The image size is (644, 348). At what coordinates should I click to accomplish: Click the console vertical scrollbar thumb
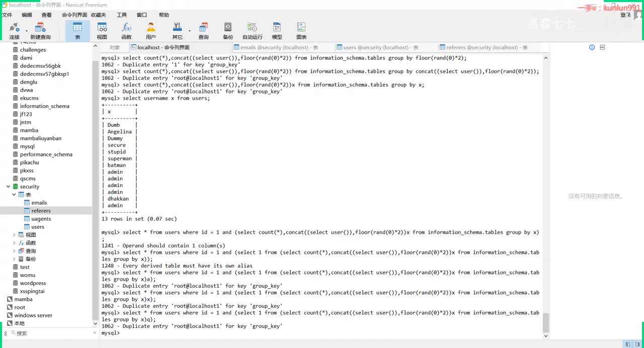click(x=546, y=322)
